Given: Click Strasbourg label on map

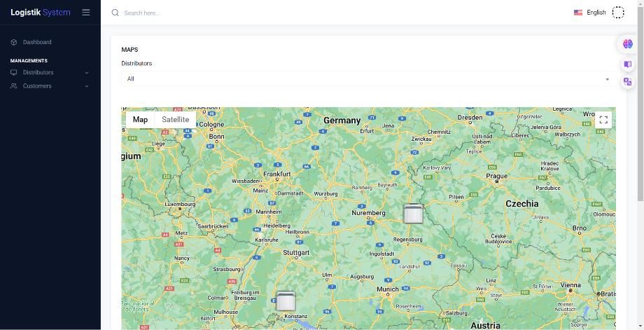Looking at the screenshot, I should [x=227, y=269].
